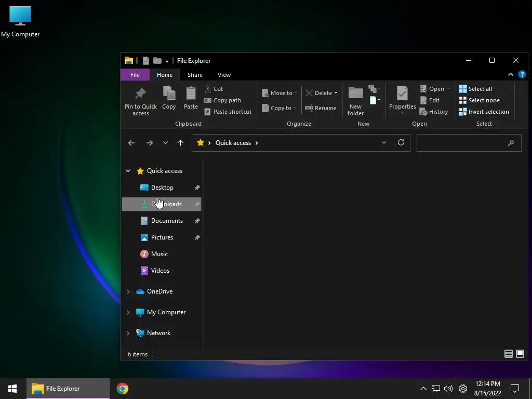Switch to the Share ribbon tab
Viewport: 532px width, 399px height.
tap(195, 75)
